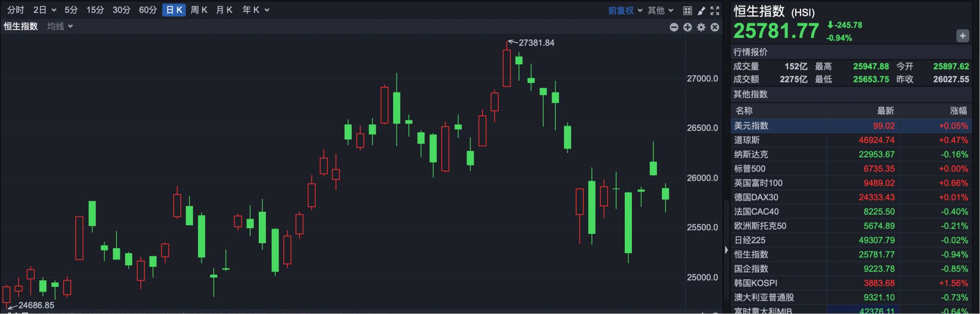Select the drawing brush tool
The image size is (980, 314).
point(701,10)
